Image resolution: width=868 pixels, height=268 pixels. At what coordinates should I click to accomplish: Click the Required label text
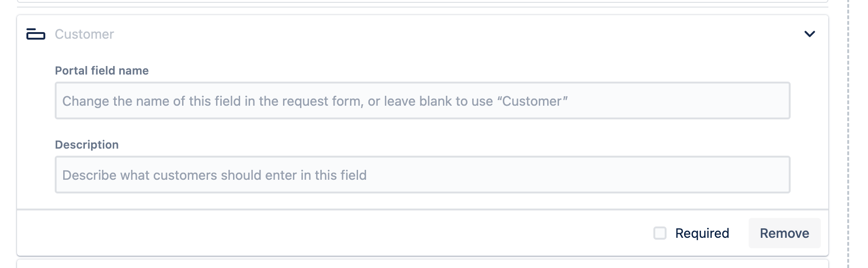pos(702,233)
